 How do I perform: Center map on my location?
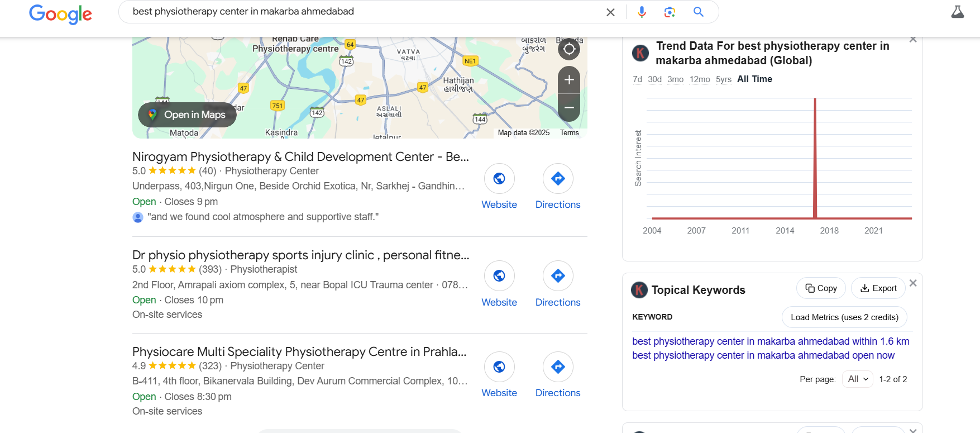[x=569, y=49]
